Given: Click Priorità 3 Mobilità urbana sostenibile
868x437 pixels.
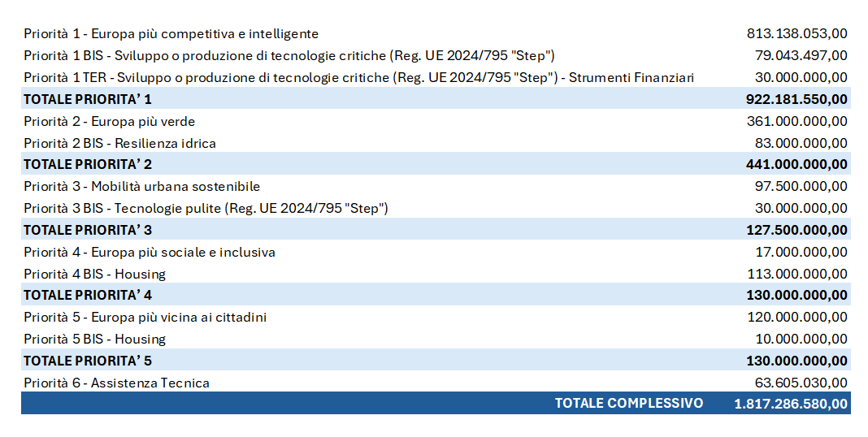Looking at the screenshot, I should [x=141, y=187].
